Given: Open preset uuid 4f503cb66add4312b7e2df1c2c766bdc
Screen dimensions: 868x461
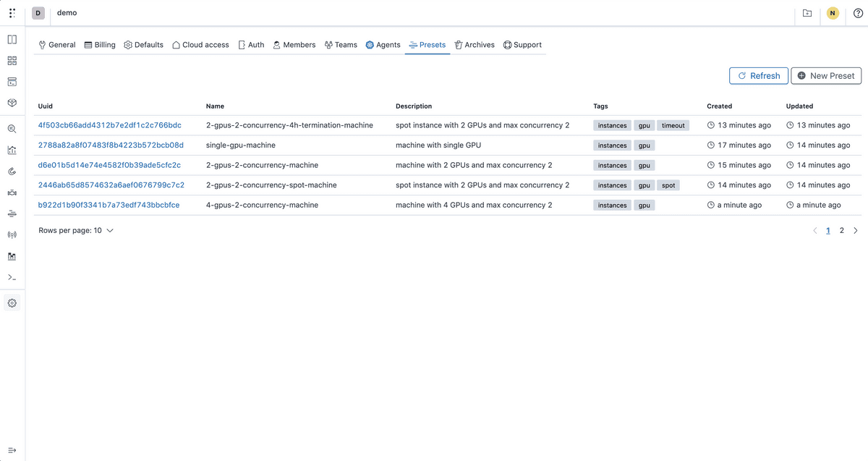Looking at the screenshot, I should pyautogui.click(x=110, y=125).
